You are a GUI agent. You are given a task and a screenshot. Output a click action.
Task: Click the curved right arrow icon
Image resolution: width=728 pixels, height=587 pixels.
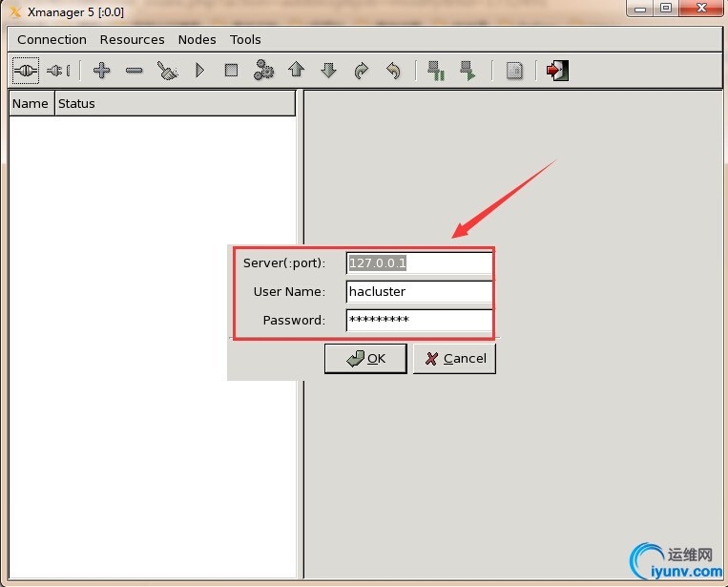click(x=362, y=71)
